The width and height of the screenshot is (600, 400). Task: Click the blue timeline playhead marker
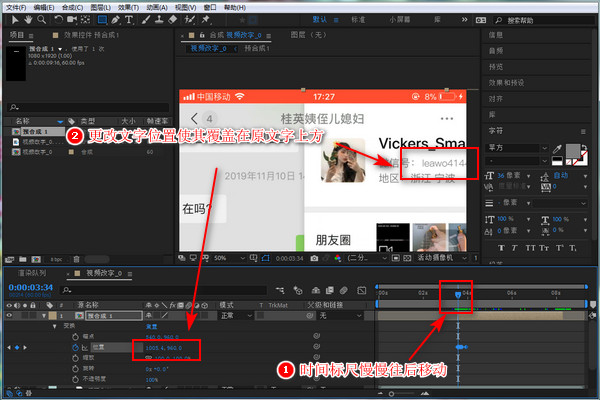(458, 294)
